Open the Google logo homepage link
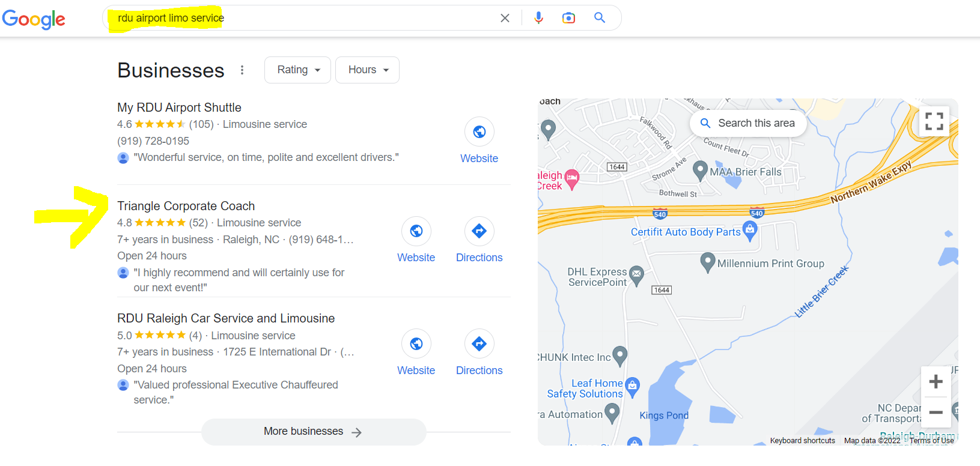Screen dimensions: 980x466 click(x=34, y=19)
